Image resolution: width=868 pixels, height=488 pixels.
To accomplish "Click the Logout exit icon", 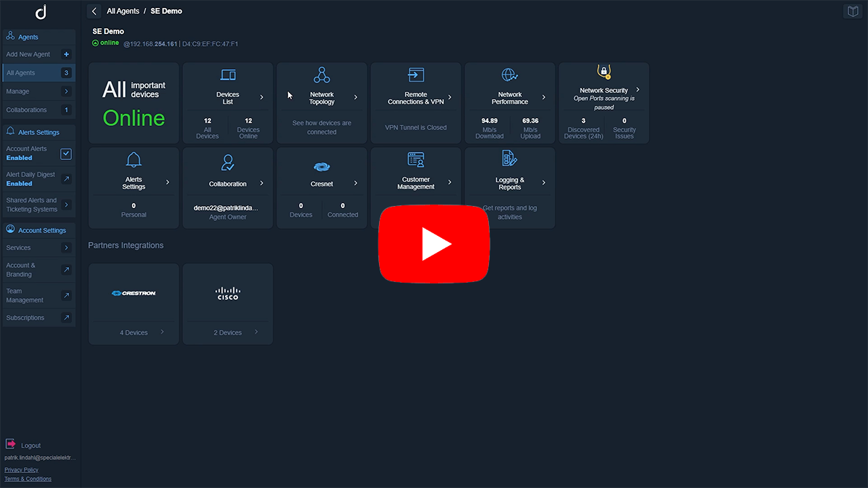I will (11, 444).
